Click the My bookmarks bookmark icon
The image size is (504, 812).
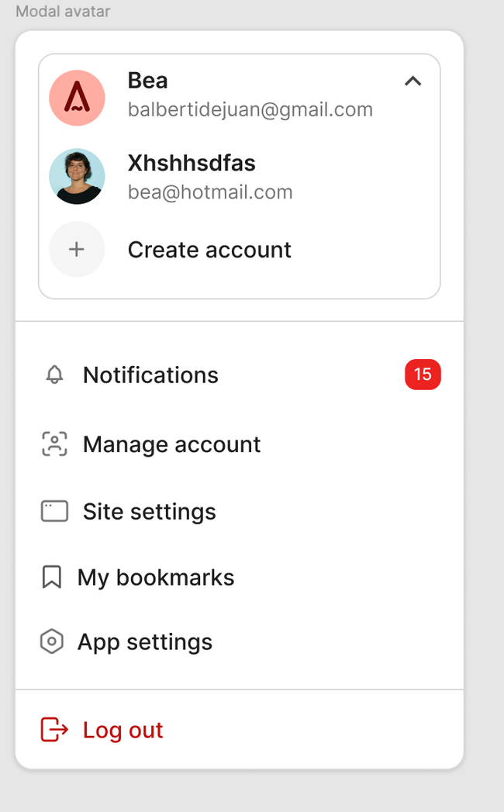[x=51, y=578]
